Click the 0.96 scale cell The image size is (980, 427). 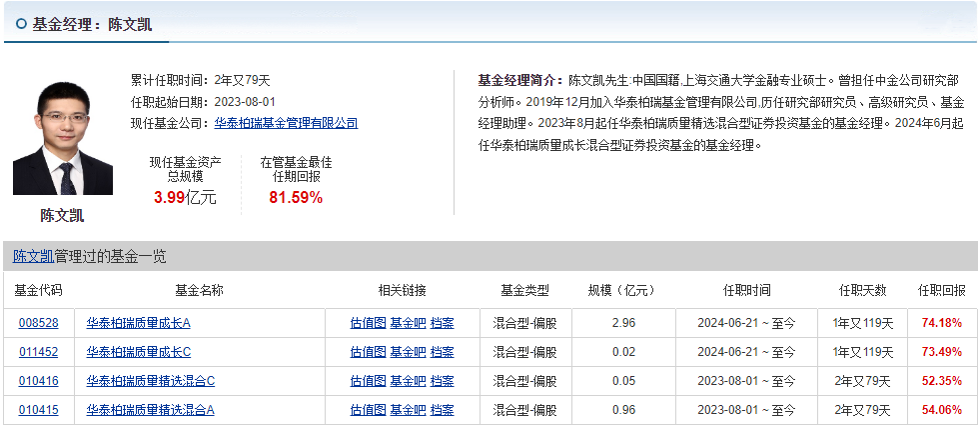[623, 410]
